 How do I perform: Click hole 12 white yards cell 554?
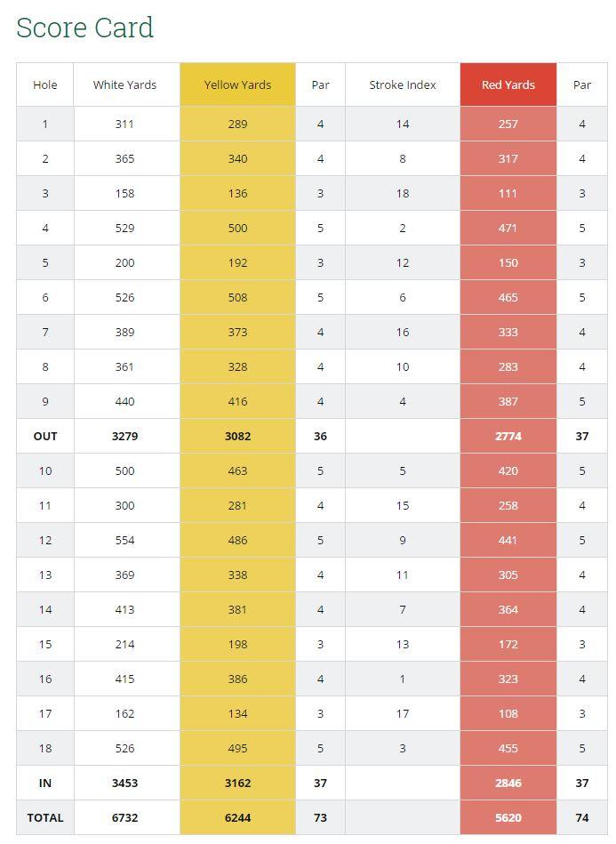tap(124, 541)
